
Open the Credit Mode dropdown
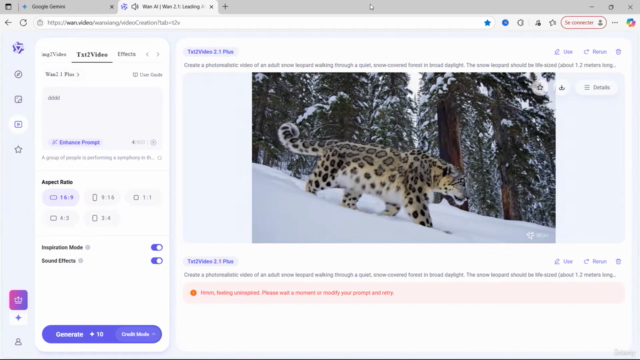tap(138, 334)
